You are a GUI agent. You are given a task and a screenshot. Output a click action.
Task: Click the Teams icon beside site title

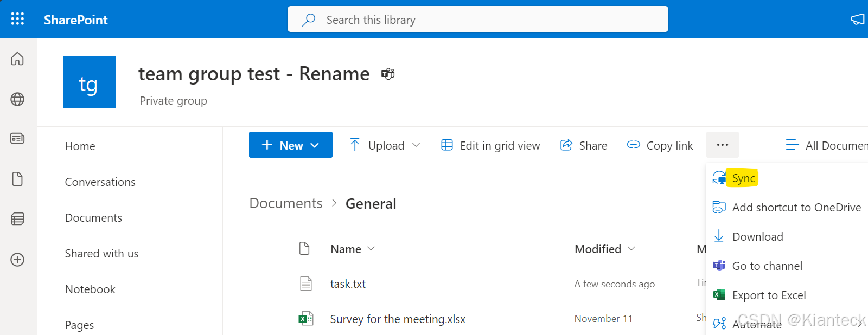[x=388, y=74]
